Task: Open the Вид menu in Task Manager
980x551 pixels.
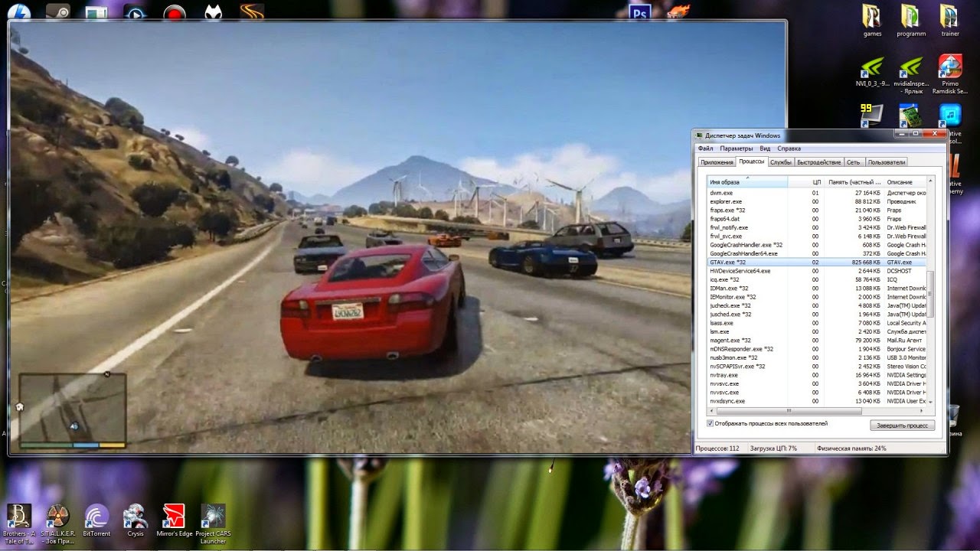Action: click(x=765, y=148)
